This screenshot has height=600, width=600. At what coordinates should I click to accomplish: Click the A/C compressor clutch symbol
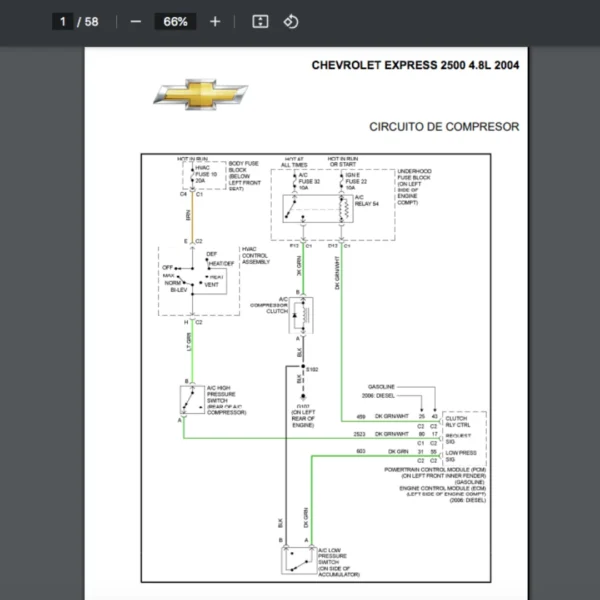301,315
